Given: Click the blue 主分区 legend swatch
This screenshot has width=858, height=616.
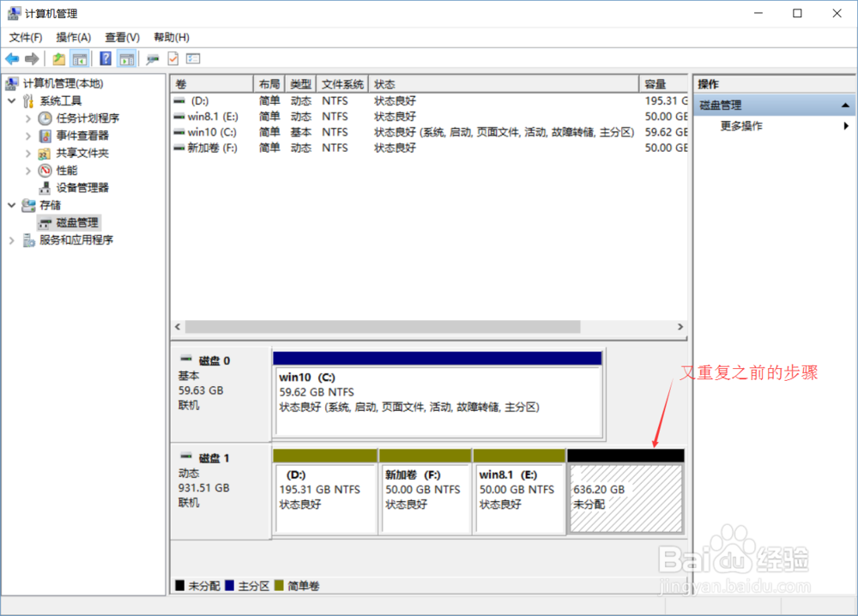Looking at the screenshot, I should (229, 585).
